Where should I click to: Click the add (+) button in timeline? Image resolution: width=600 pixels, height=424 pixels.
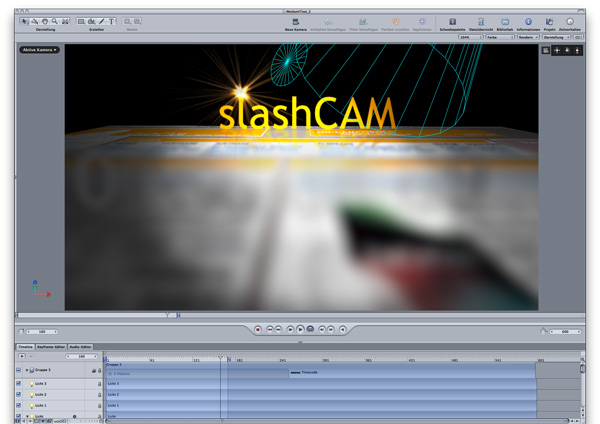pyautogui.click(x=22, y=356)
